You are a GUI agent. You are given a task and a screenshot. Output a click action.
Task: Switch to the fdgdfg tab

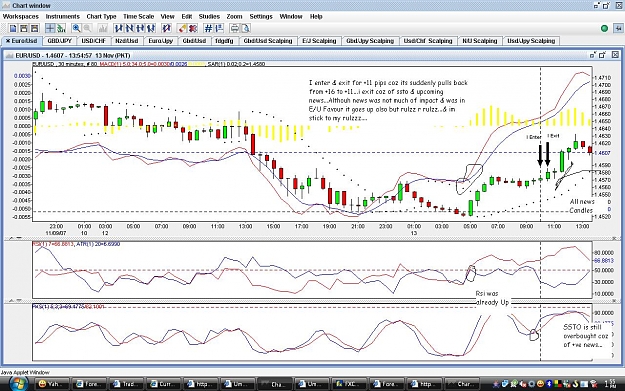(224, 41)
